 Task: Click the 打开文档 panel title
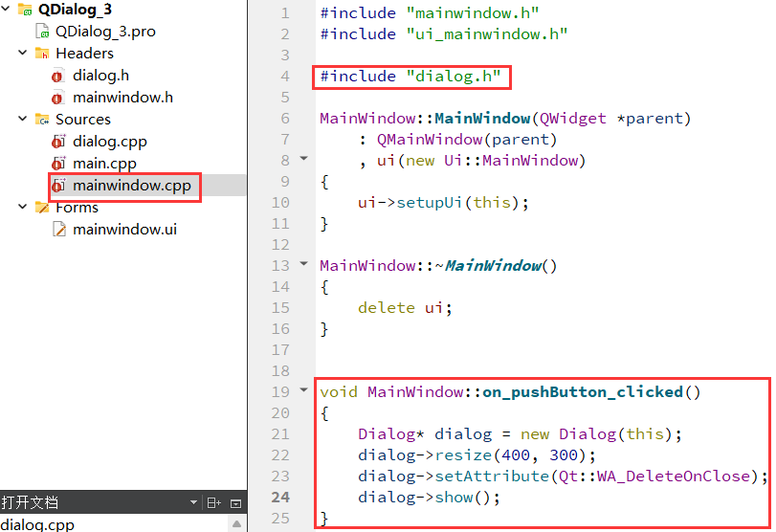[30, 502]
